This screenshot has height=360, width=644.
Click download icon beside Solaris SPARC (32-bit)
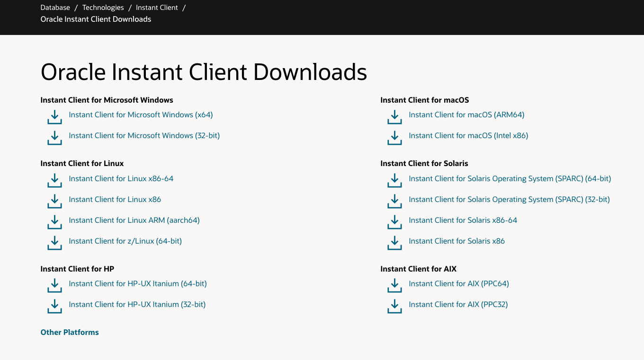(x=394, y=202)
